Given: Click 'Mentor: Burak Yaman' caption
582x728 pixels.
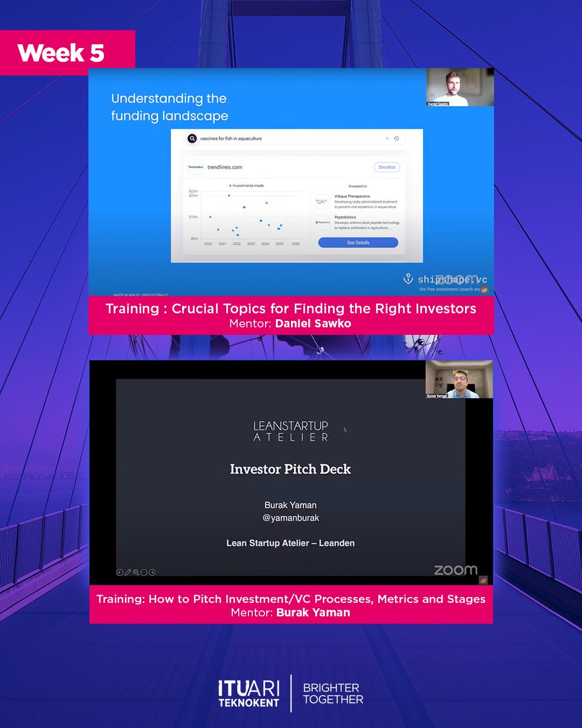Looking at the screenshot, I should pos(290,612).
